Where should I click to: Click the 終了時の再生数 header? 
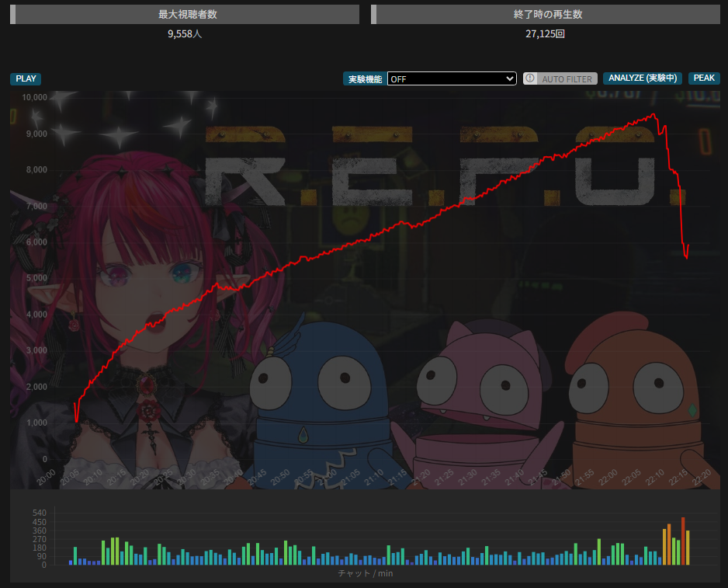tap(546, 15)
